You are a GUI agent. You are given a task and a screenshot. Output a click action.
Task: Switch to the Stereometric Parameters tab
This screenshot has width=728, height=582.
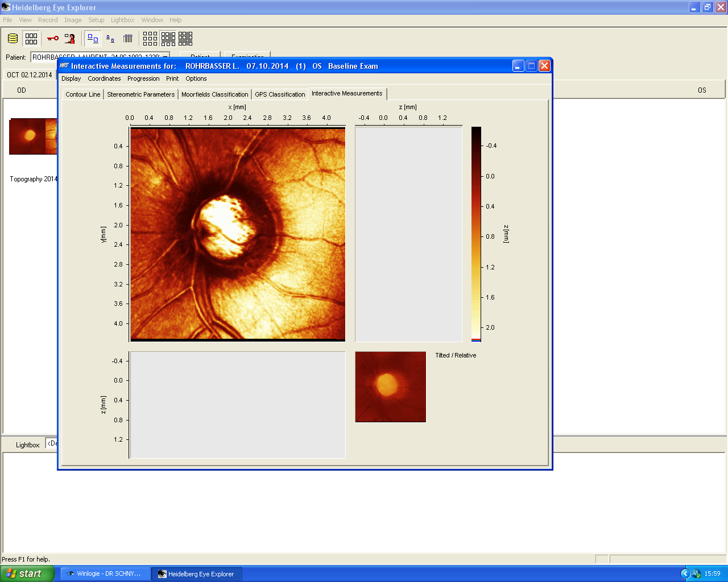click(141, 94)
